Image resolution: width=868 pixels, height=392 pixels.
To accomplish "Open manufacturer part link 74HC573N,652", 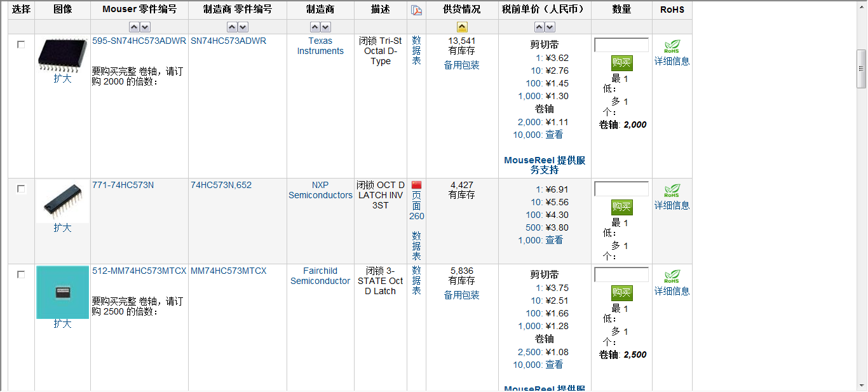I will [x=221, y=185].
